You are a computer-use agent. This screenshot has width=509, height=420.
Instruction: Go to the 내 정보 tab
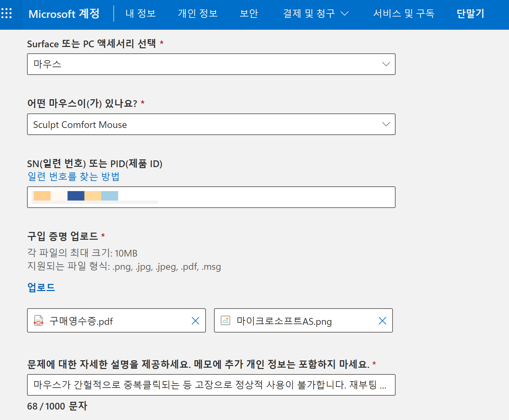pos(140,14)
